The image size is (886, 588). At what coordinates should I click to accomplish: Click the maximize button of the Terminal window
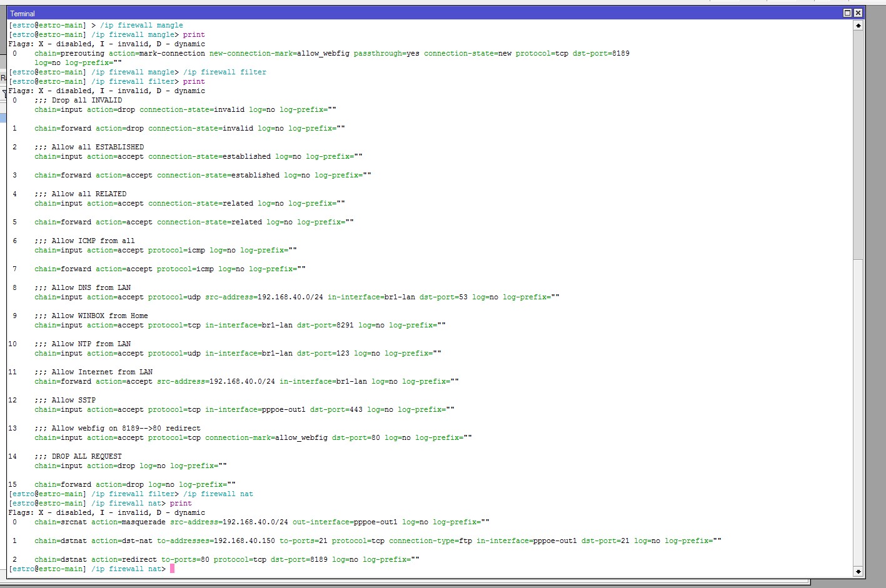coord(848,12)
